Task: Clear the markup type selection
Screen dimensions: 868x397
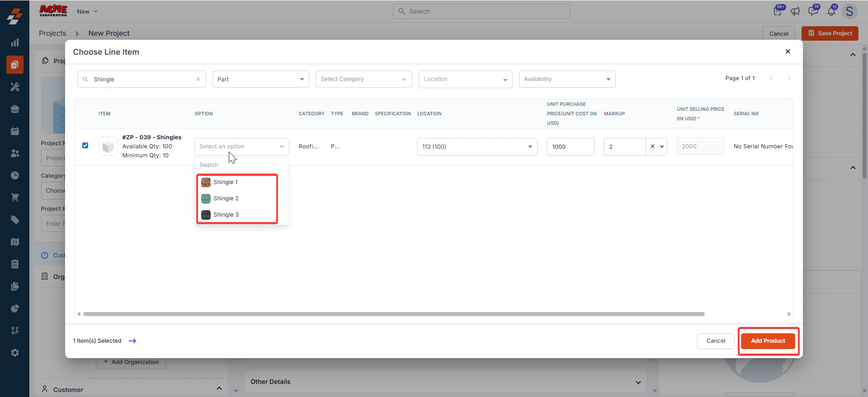Action: (652, 147)
